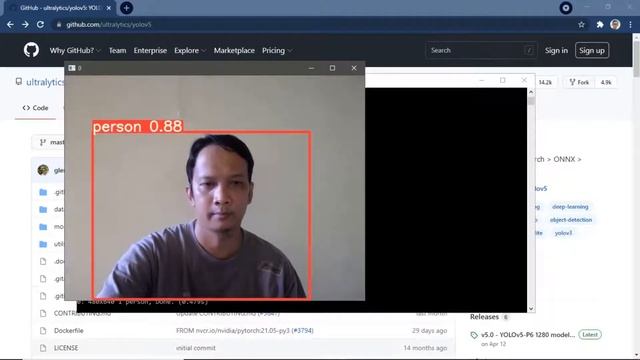Click the GitHub logo icon
Viewport: 640px width, 360px height.
pyautogui.click(x=31, y=50)
